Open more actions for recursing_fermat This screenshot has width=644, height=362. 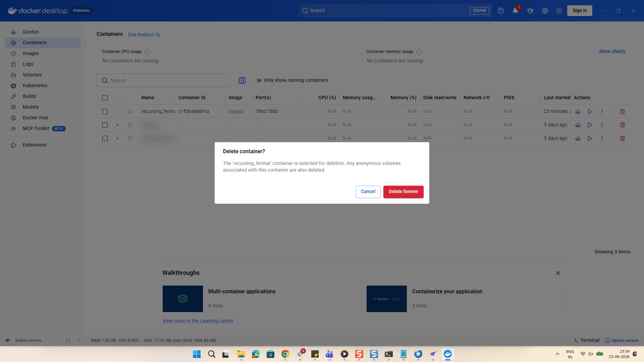602,112
